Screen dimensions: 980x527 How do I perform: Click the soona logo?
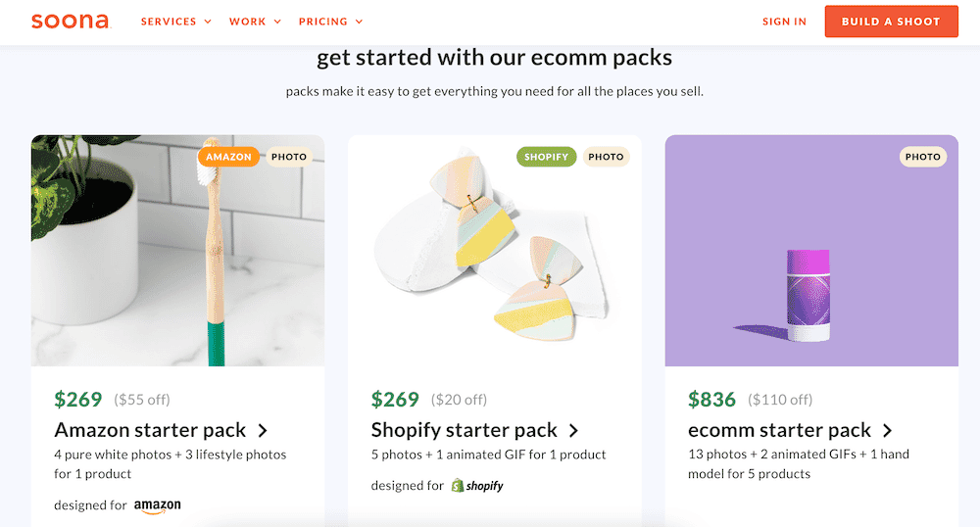coord(70,21)
